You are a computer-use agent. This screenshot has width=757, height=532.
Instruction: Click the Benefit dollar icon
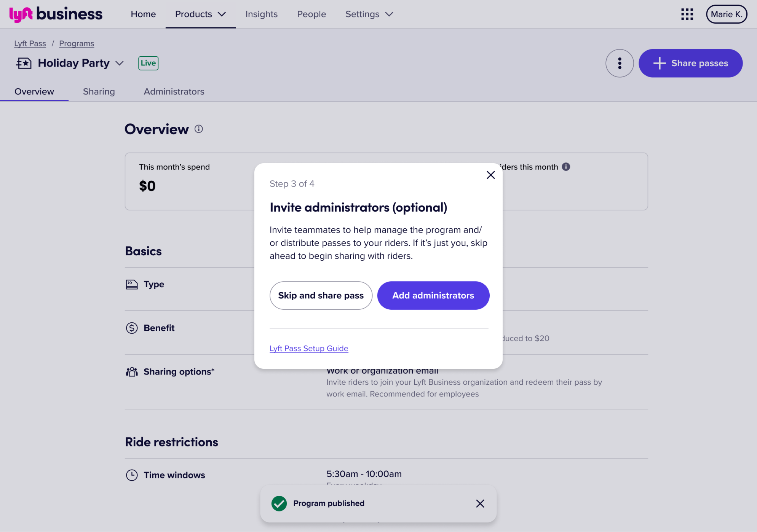click(x=132, y=328)
